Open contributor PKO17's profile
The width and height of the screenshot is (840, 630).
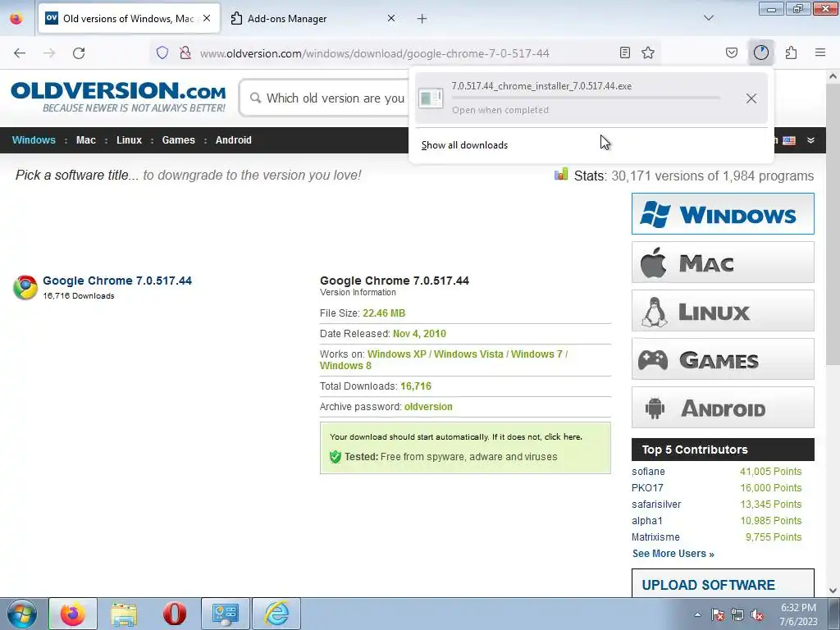tap(647, 488)
